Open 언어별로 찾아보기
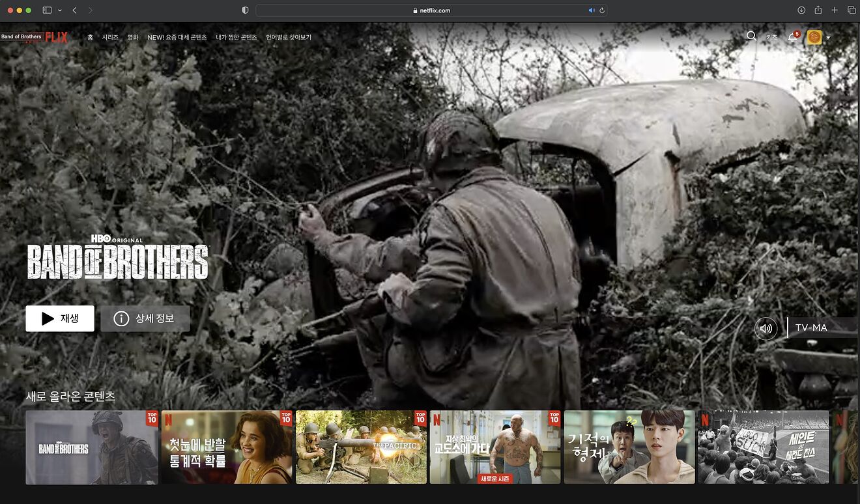 point(289,37)
